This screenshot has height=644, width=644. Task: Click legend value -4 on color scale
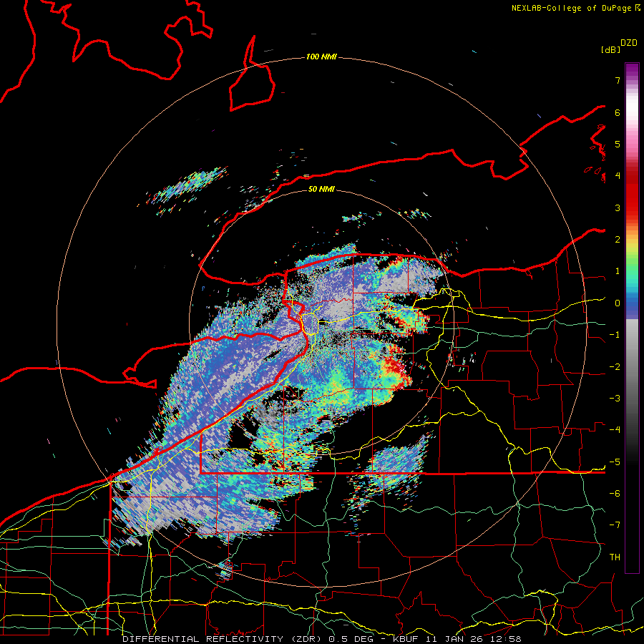coord(615,430)
